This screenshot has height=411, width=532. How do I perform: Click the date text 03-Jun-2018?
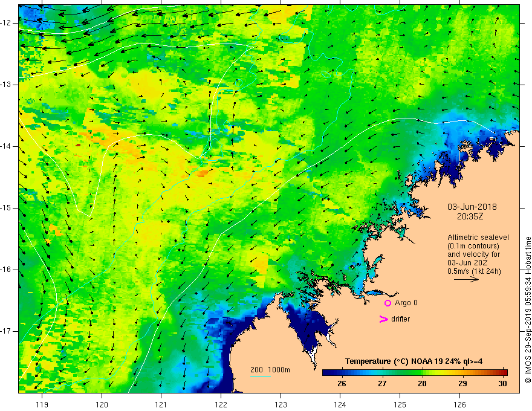click(472, 207)
